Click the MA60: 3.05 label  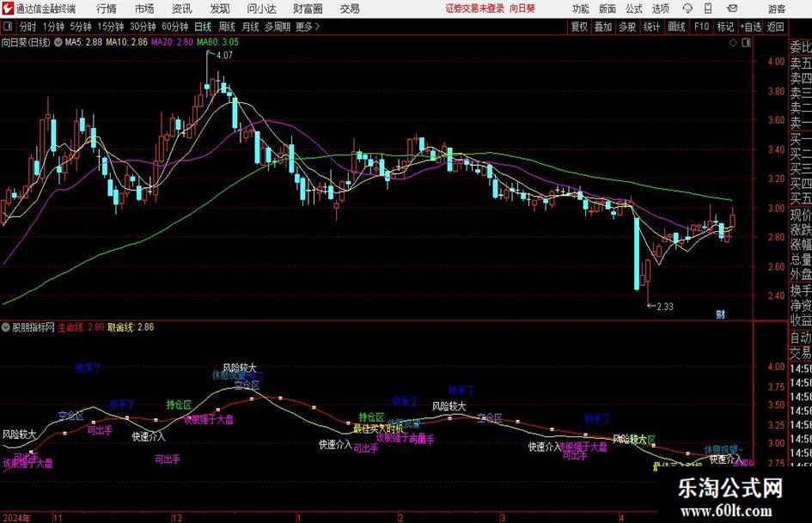coord(217,42)
